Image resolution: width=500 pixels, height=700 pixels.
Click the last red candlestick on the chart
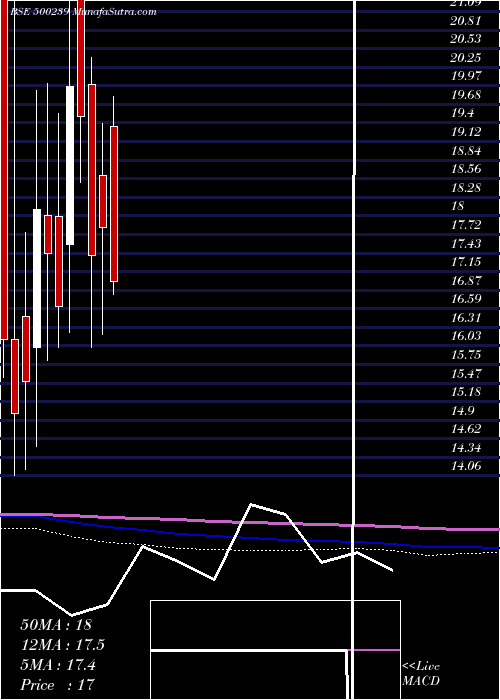pos(114,204)
